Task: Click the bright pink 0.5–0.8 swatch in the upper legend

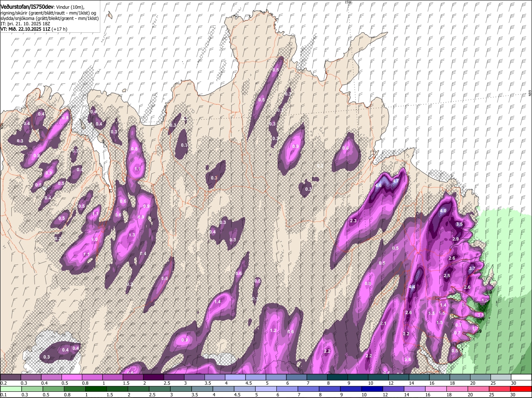Action: click(71, 377)
